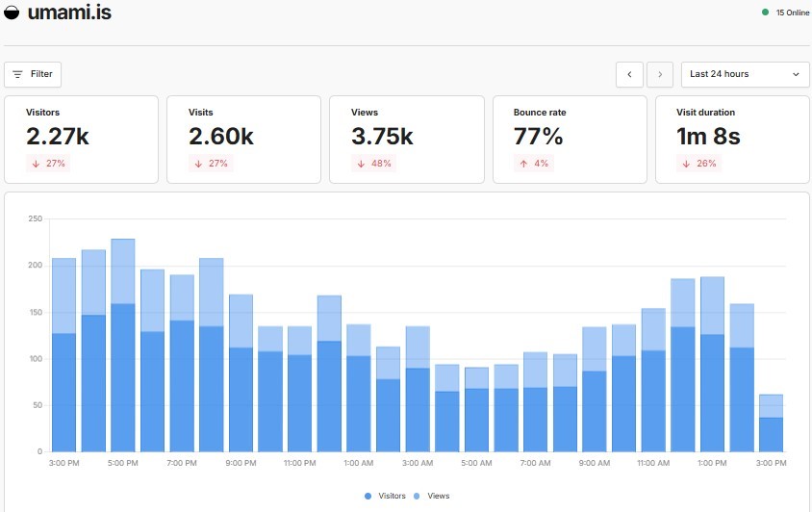812x512 pixels.
Task: Select the Visit duration metric card
Action: pyautogui.click(x=732, y=140)
